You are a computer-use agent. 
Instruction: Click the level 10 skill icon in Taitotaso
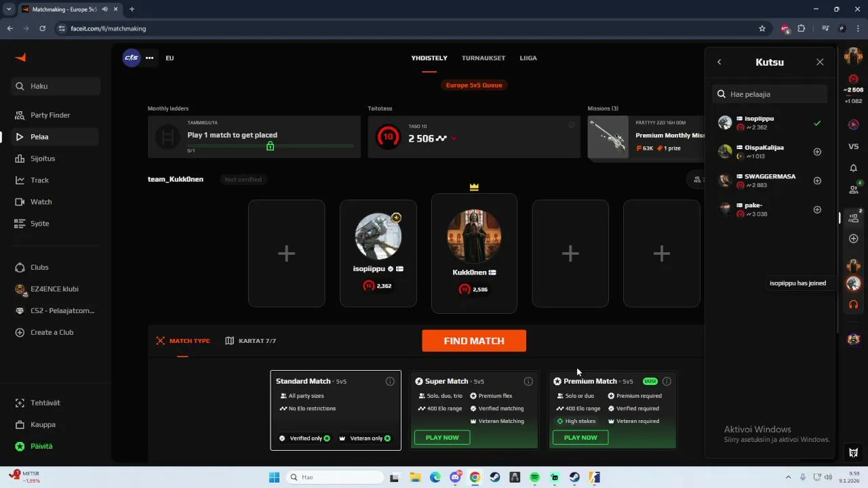[x=387, y=137]
